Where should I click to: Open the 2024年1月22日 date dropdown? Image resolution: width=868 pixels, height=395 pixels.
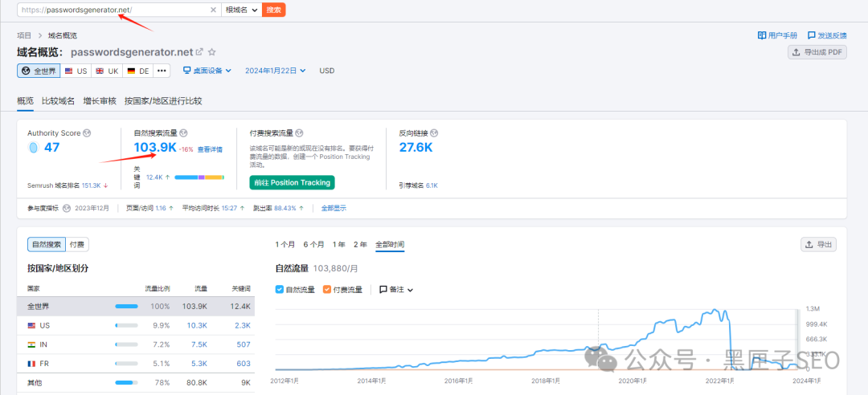275,71
